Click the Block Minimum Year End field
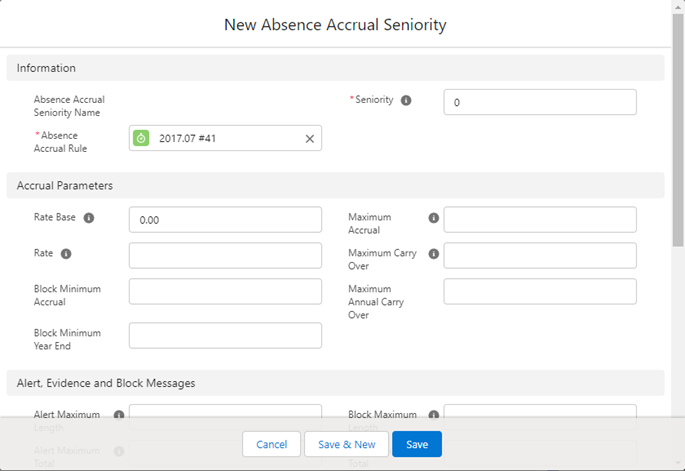The image size is (685, 471). tap(225, 336)
